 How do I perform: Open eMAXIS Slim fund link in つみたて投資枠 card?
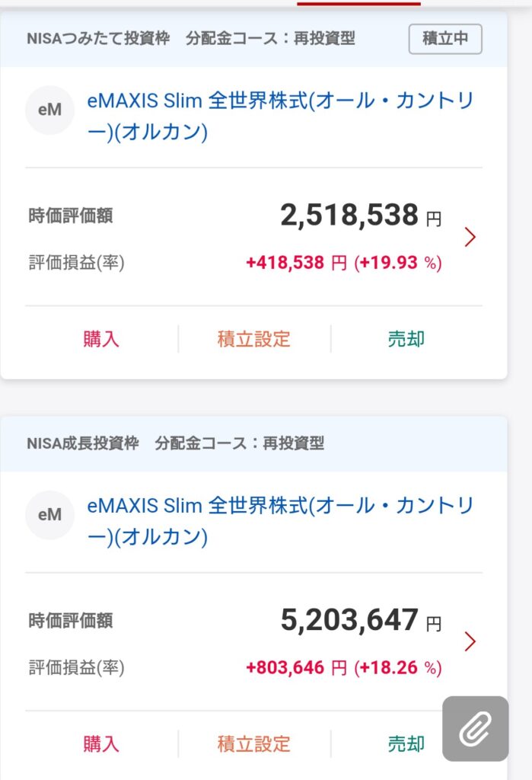(280, 116)
